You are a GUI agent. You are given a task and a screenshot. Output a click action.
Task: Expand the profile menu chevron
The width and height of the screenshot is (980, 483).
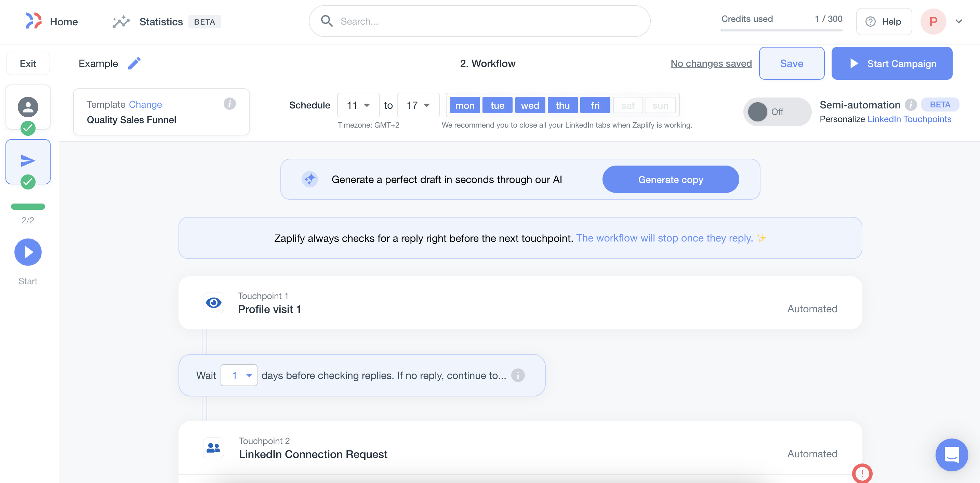pyautogui.click(x=959, y=22)
